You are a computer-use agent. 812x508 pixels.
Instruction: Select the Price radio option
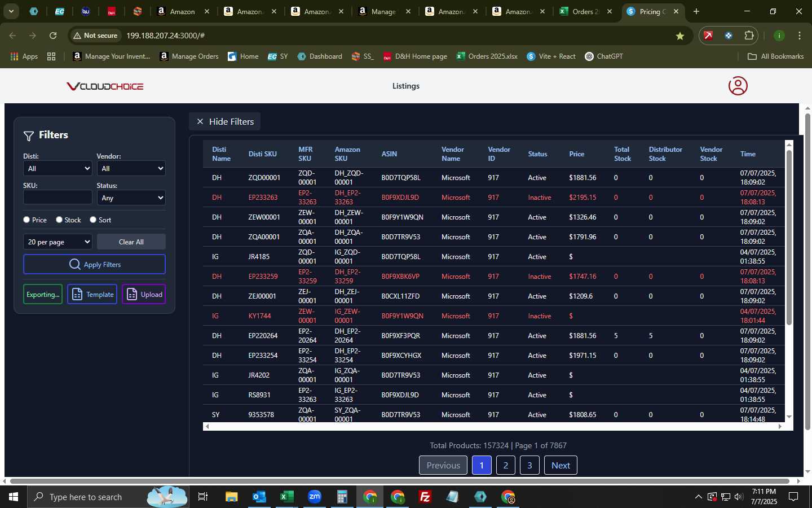point(27,220)
